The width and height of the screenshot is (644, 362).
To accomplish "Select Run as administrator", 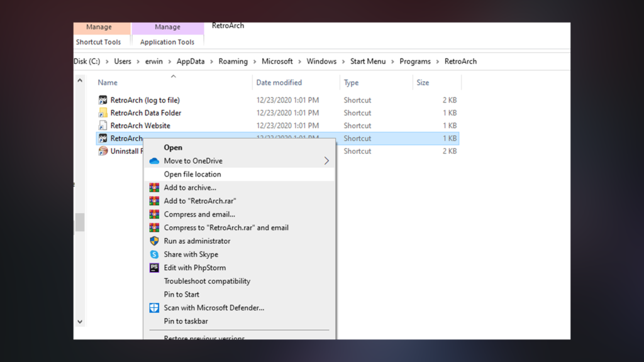I will [x=240, y=241].
